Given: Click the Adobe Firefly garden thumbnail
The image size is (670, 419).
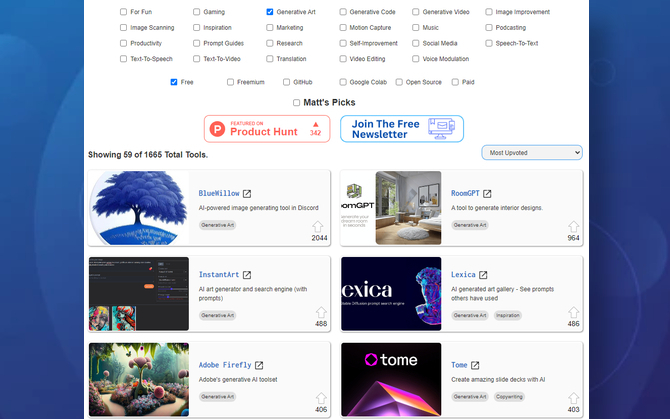Looking at the screenshot, I should click(139, 380).
